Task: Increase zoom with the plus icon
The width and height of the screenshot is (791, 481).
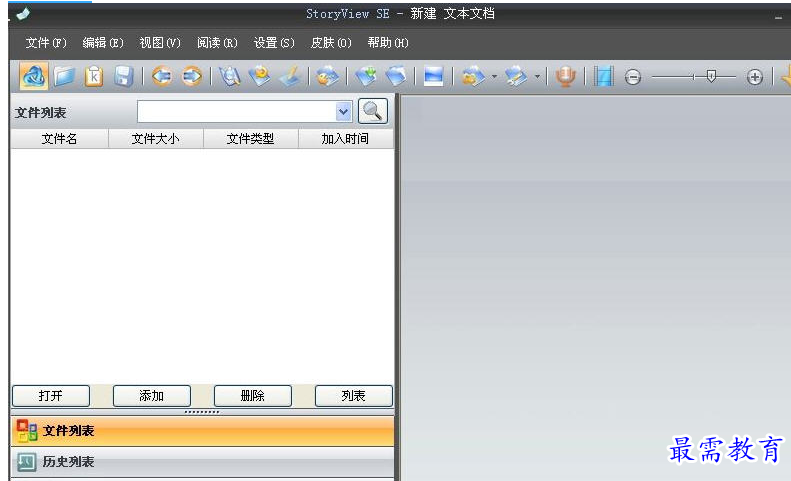Action: pyautogui.click(x=755, y=77)
